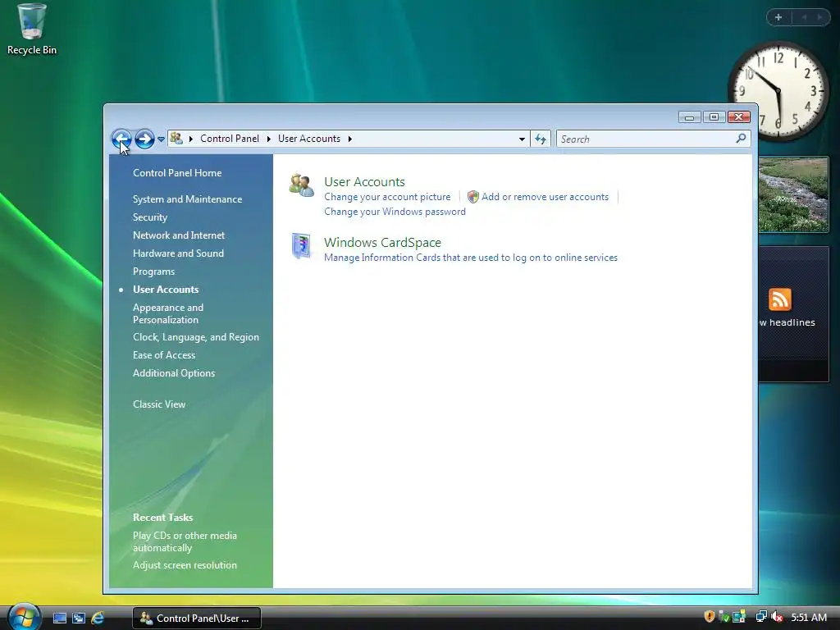Select User Accounts in sidebar
Viewport: 840px width, 630px height.
tap(166, 290)
